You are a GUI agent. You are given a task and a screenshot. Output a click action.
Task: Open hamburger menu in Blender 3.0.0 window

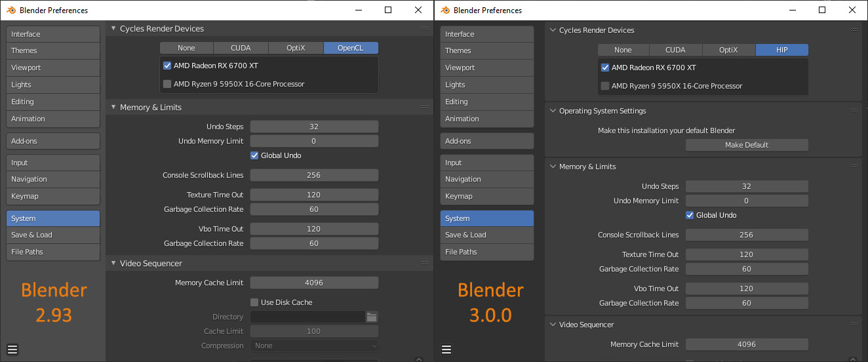(x=446, y=350)
